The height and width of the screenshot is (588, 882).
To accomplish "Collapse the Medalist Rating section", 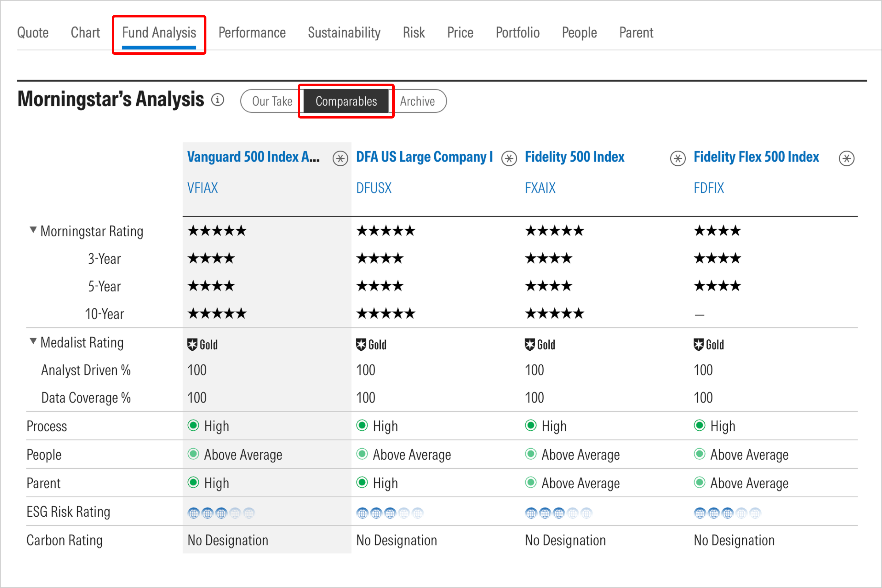I will tap(33, 341).
